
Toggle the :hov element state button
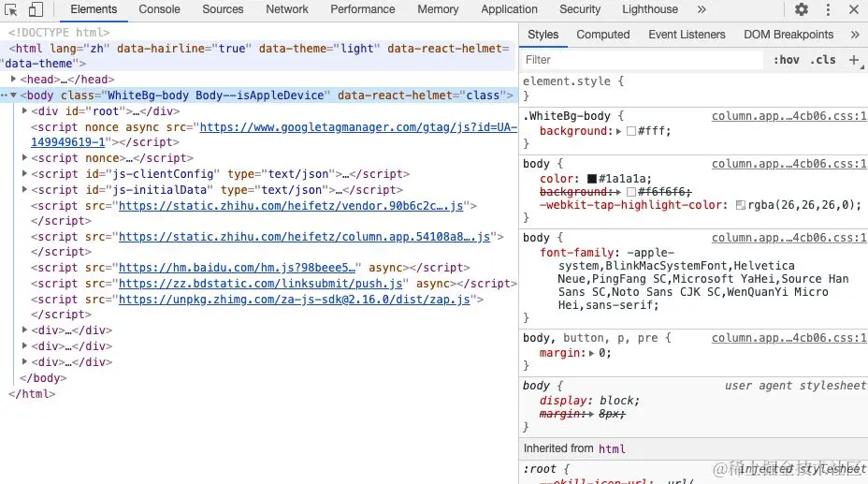pos(786,60)
